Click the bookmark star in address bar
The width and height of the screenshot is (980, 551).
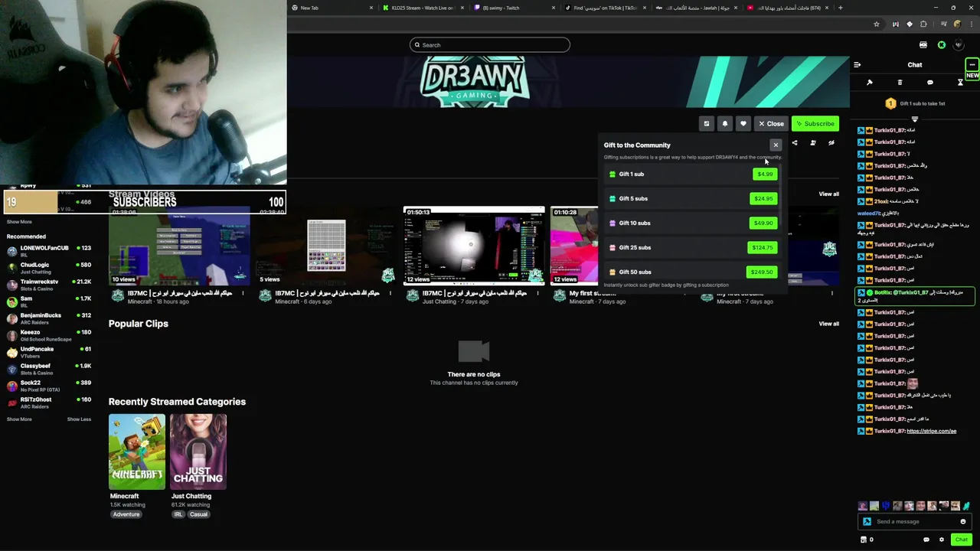coord(877,24)
